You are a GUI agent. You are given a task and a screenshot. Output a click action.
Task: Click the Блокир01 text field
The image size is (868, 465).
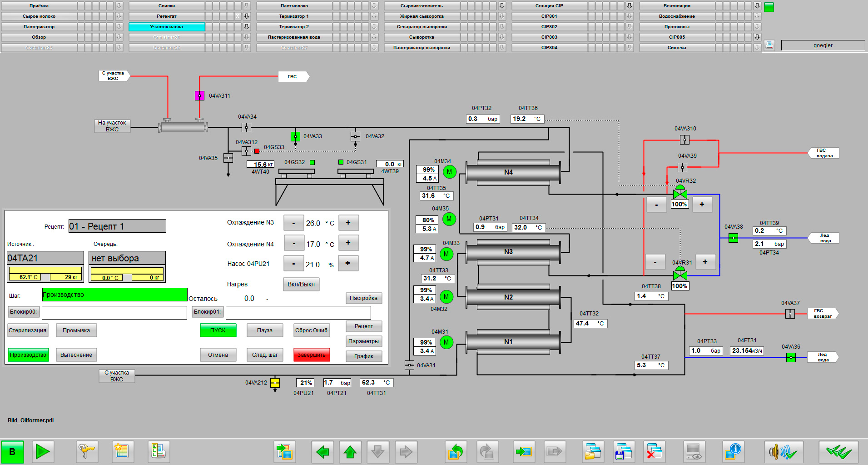coord(298,312)
